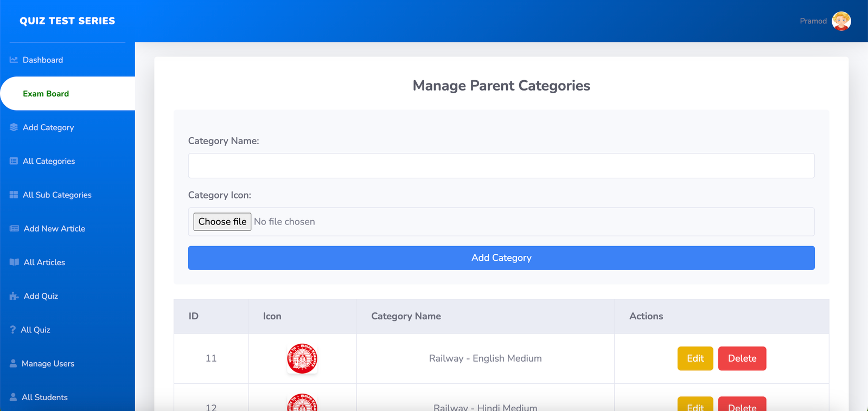Click the All Articles book icon
This screenshot has height=411, width=868.
(14, 262)
